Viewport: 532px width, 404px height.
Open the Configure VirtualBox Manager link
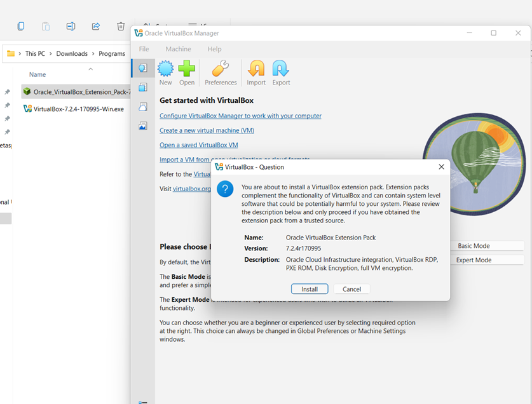(x=240, y=116)
